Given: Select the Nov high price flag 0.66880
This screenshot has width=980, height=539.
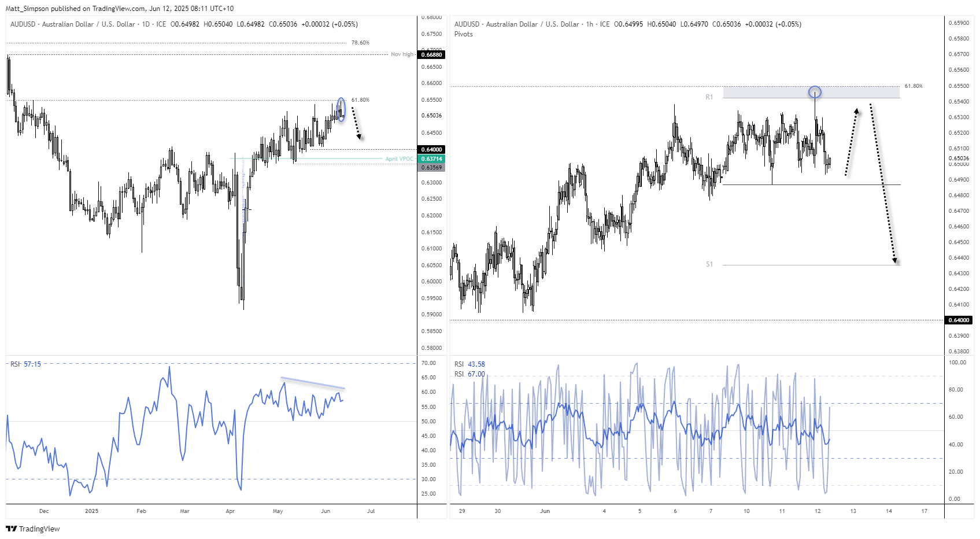Looking at the screenshot, I should [x=431, y=54].
